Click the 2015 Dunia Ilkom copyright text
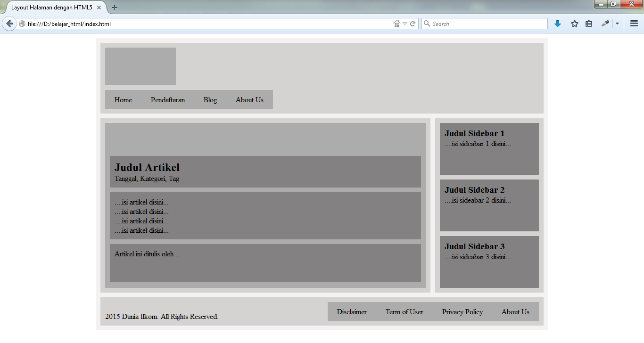Screen dimensions: 644x343 162,317
